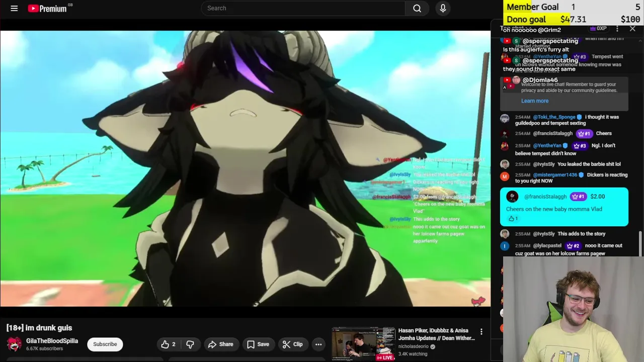Open @lylacpastel's chat username
644x362 pixels.
[547, 246]
